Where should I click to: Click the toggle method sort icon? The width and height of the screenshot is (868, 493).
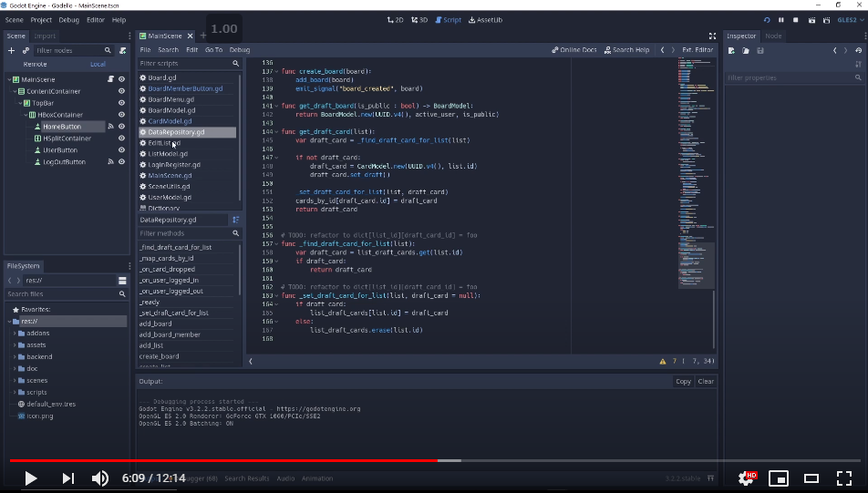click(236, 220)
